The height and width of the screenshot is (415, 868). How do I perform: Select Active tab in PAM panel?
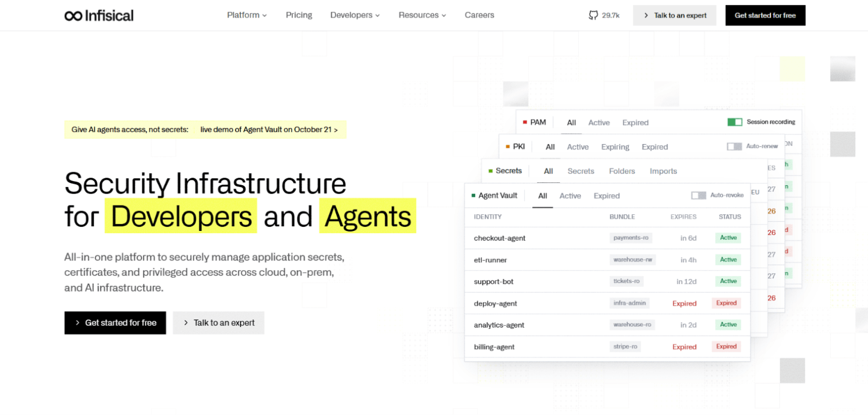[599, 123]
